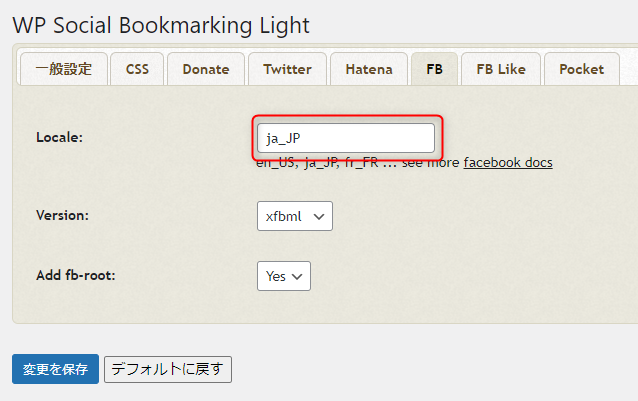Open the facebook docs link
This screenshot has height=401, width=638.
(508, 162)
